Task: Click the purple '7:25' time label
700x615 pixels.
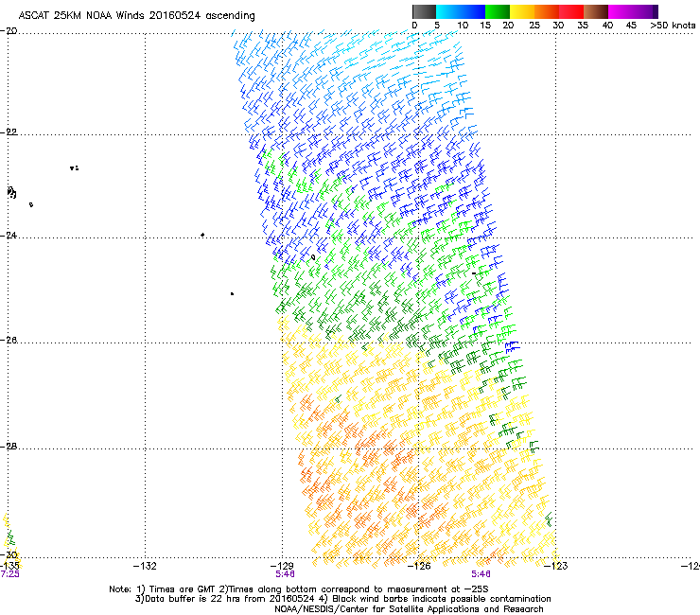Action: 9,574
